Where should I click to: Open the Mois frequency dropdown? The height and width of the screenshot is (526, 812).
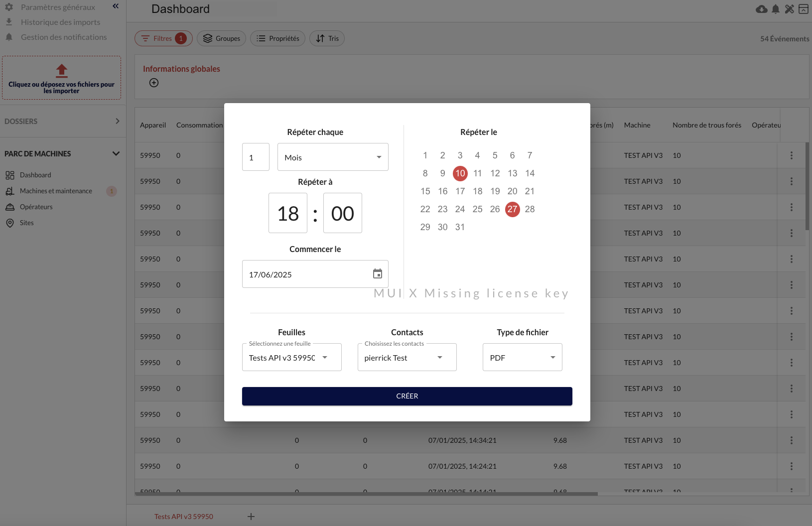(x=332, y=157)
